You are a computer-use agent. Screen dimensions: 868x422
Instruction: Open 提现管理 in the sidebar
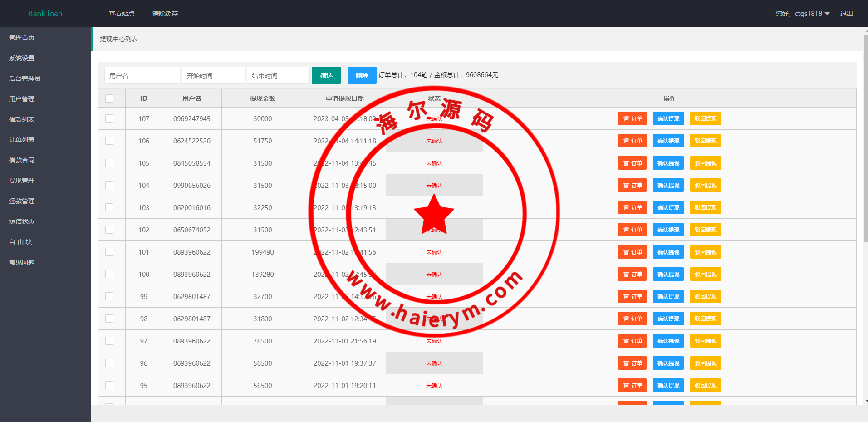tap(22, 181)
